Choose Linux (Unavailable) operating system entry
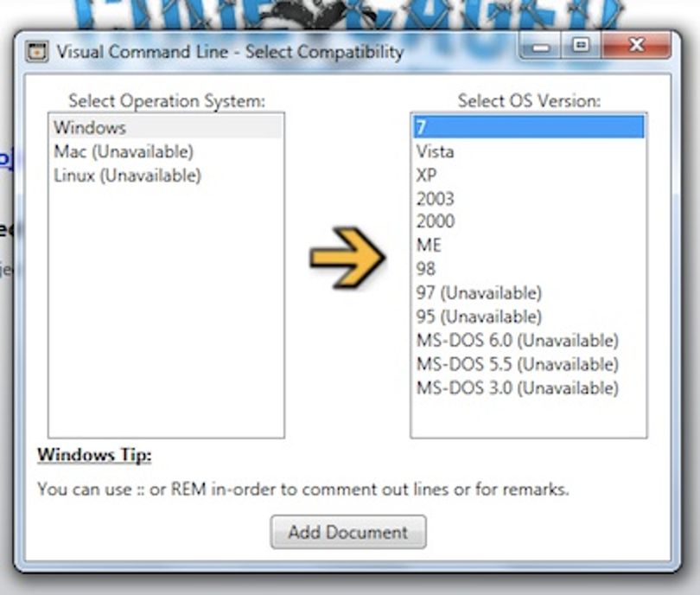700x595 pixels. click(166, 175)
